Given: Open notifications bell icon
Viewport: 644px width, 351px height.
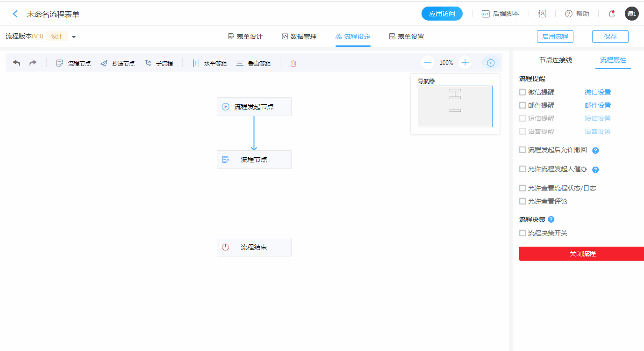Looking at the screenshot, I should coord(611,14).
